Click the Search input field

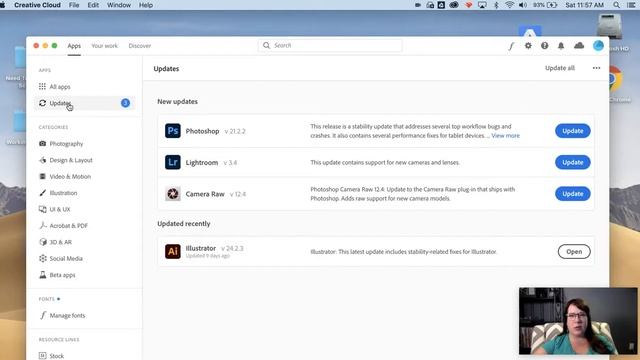point(330,45)
